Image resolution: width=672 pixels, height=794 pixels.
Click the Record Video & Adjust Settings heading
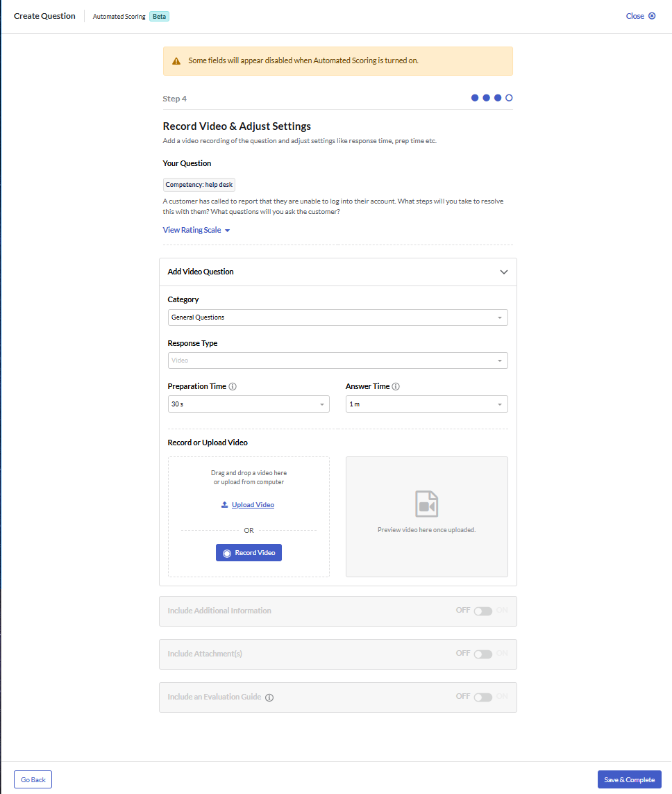(237, 126)
